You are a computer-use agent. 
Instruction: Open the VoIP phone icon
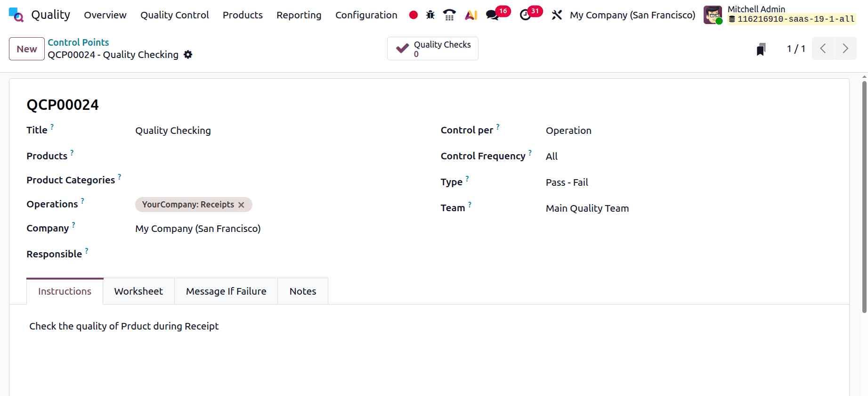click(x=449, y=15)
